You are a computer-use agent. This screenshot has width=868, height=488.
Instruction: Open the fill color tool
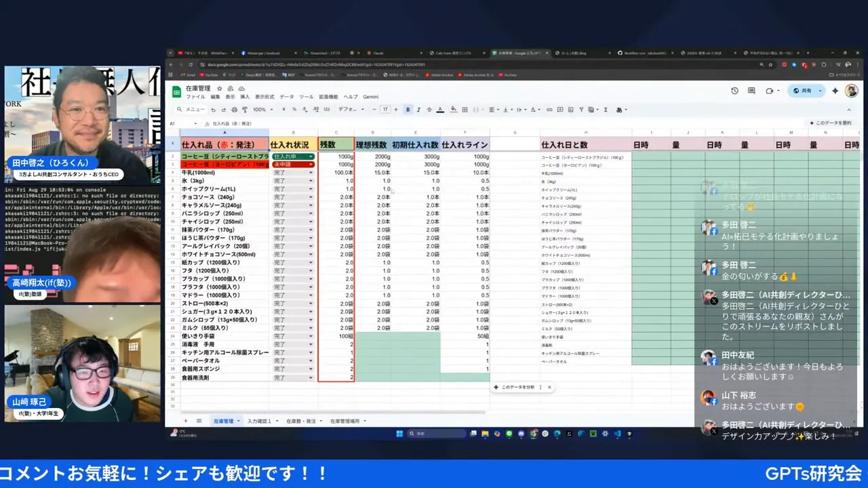[x=452, y=109]
